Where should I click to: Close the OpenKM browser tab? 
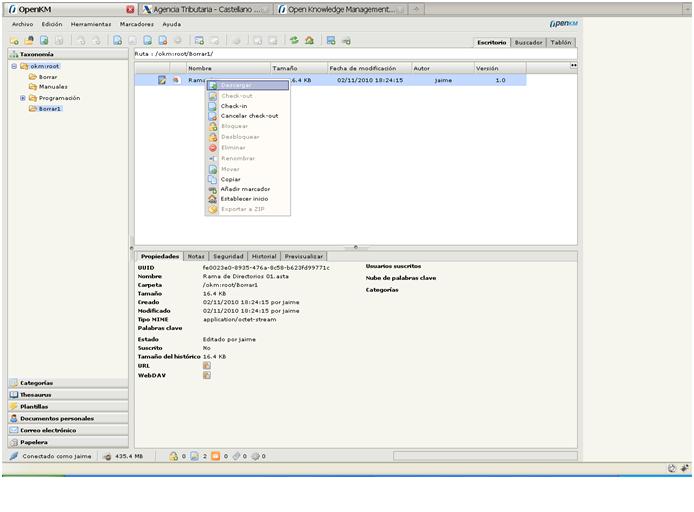coord(130,9)
